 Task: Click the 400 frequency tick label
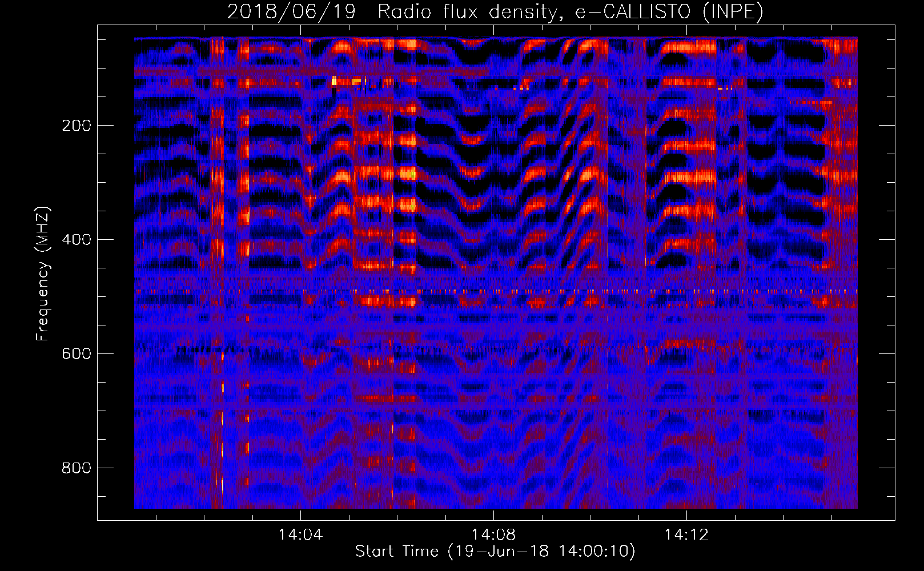tap(77, 240)
